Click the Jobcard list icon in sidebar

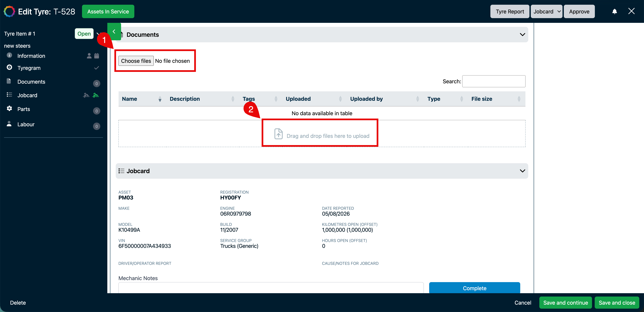(x=9, y=95)
